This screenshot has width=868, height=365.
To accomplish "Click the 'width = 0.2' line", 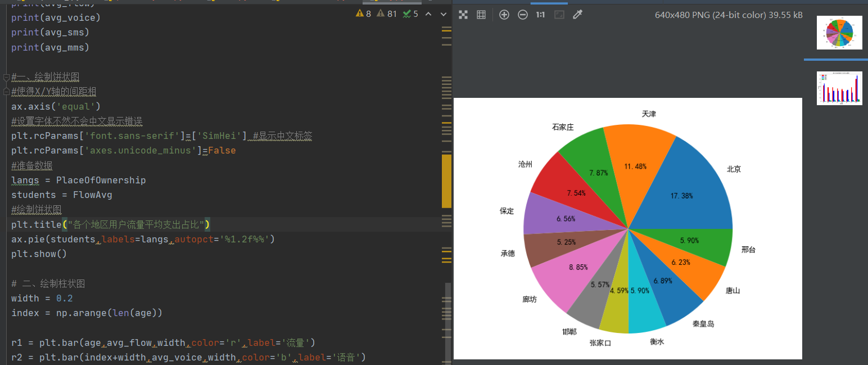I will tap(42, 298).
